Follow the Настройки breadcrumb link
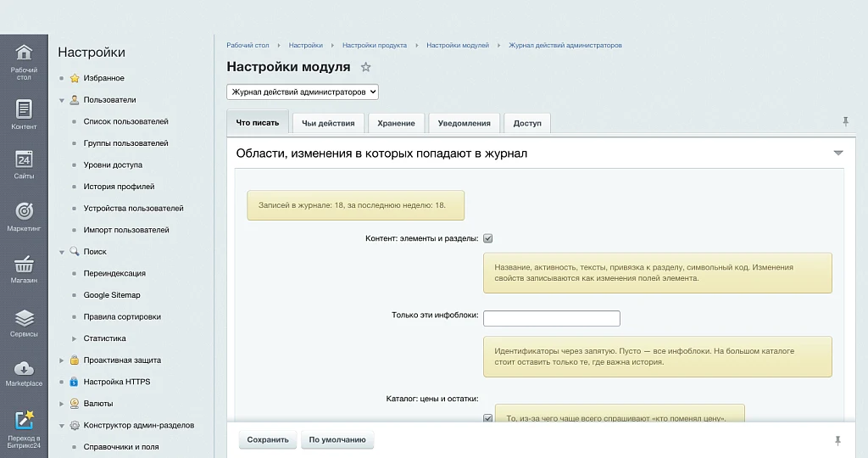Viewport: 868px width, 458px height. (305, 46)
